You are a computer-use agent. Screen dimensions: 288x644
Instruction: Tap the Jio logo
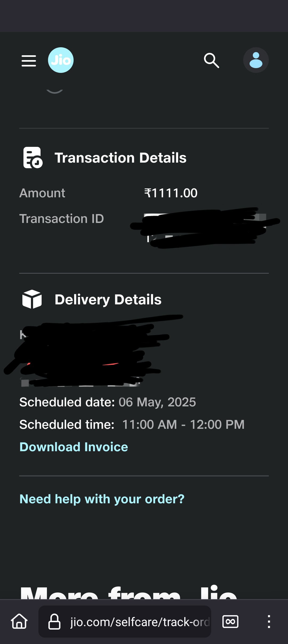61,60
